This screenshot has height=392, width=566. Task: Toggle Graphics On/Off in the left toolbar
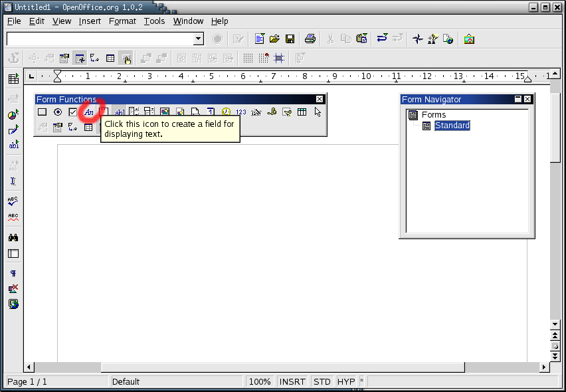click(x=13, y=289)
